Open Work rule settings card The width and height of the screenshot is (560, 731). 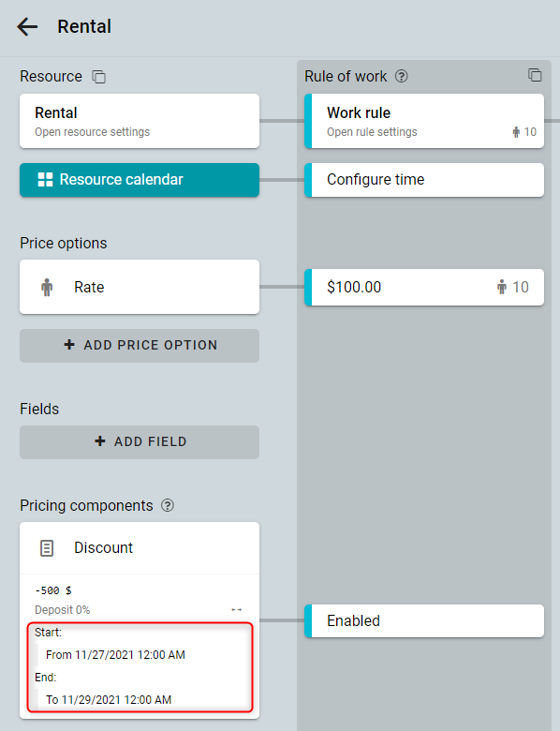pos(424,121)
